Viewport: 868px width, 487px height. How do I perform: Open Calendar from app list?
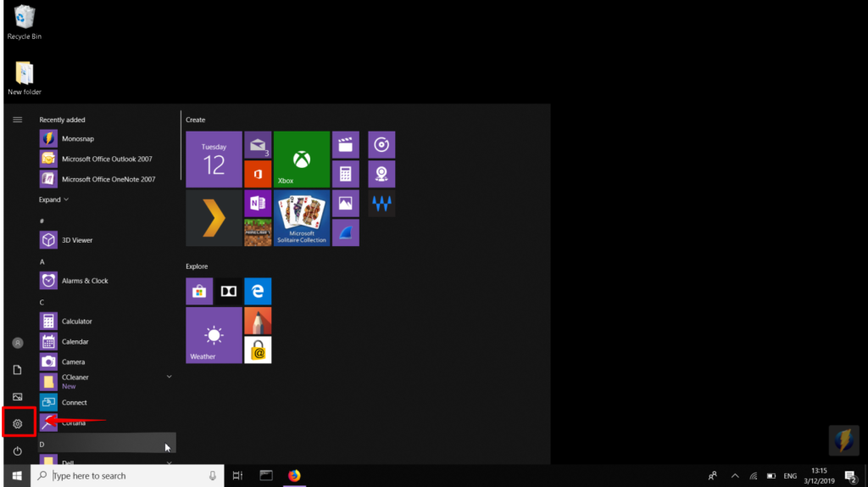(108, 341)
